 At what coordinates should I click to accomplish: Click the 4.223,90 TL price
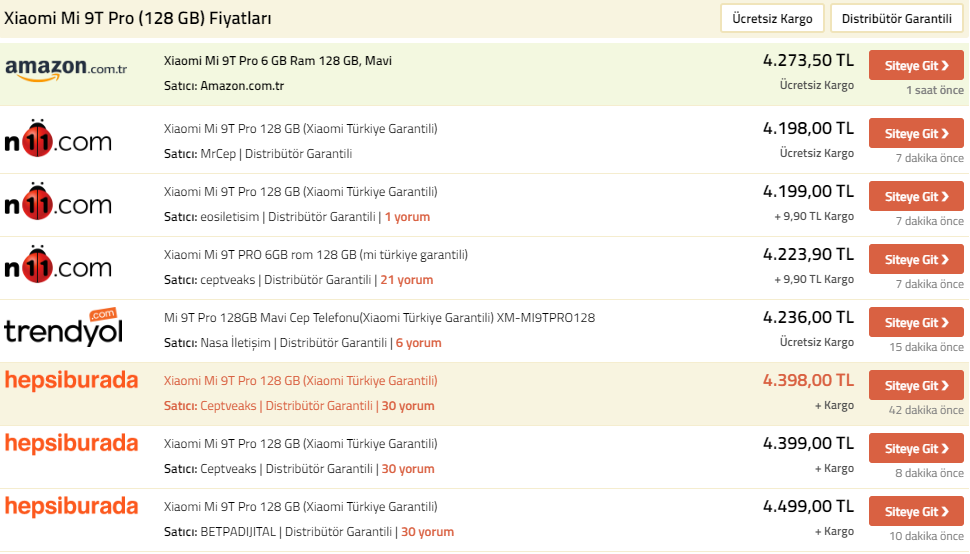coord(808,255)
